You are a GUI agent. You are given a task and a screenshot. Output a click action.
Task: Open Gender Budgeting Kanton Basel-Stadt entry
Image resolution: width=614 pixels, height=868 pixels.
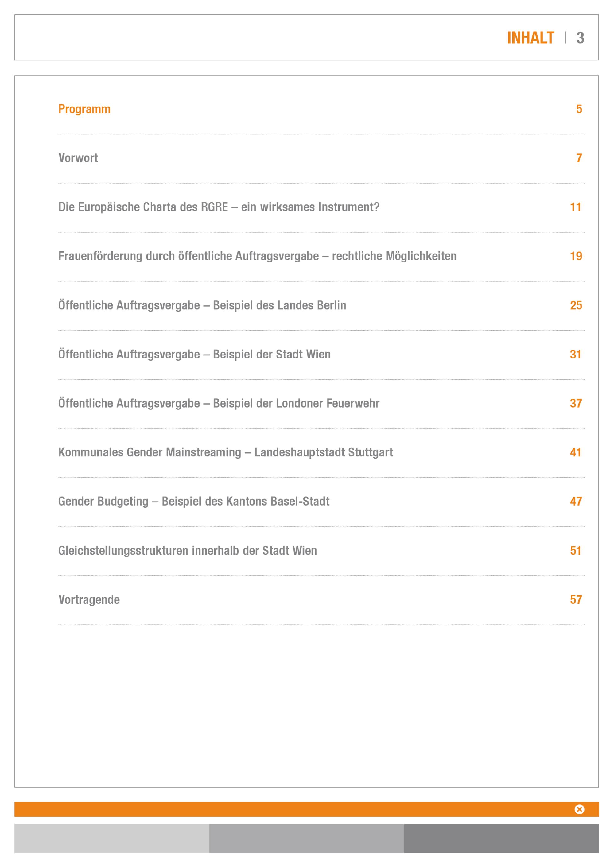point(194,502)
